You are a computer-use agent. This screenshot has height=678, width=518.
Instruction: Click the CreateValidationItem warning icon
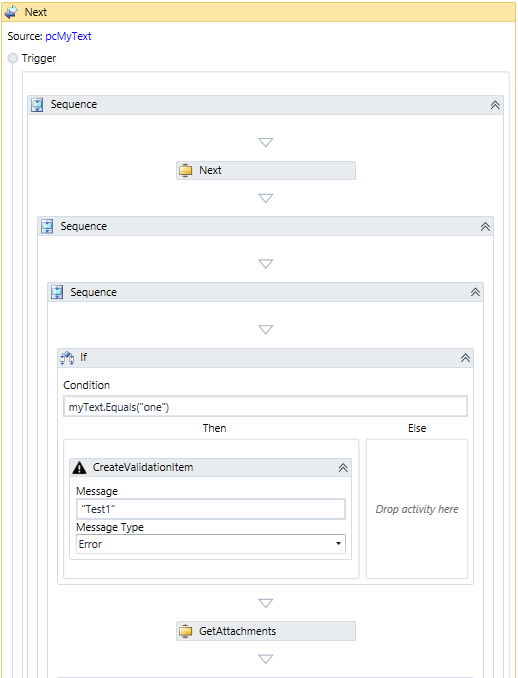pyautogui.click(x=80, y=467)
